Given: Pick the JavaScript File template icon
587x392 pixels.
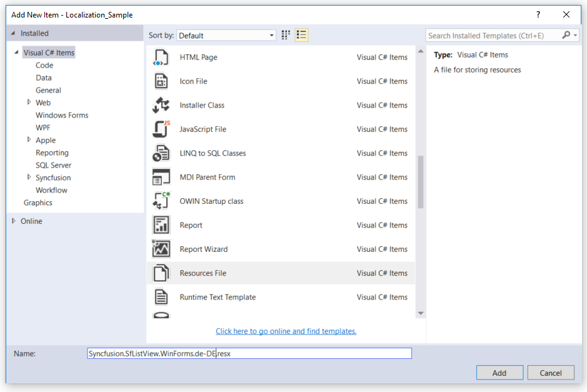Looking at the screenshot, I should pyautogui.click(x=161, y=129).
